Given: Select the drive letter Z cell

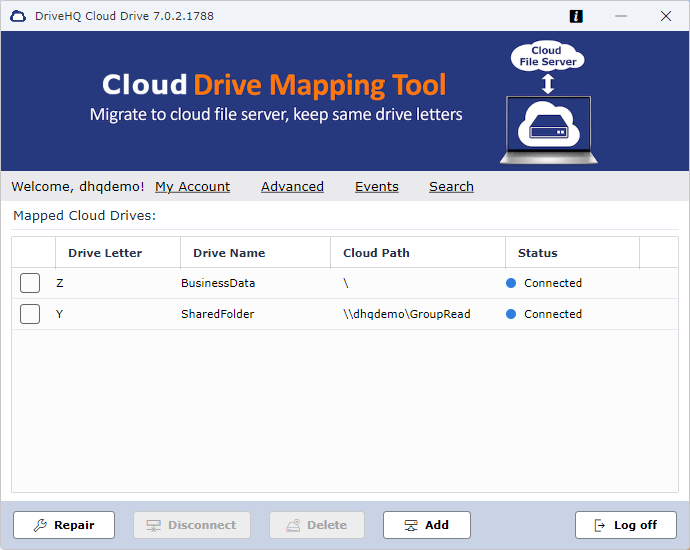Looking at the screenshot, I should tap(60, 283).
